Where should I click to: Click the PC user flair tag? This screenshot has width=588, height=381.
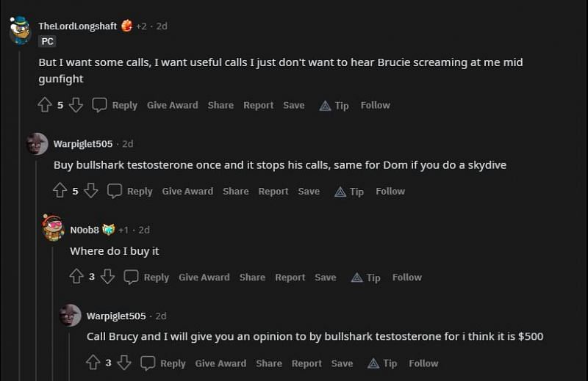pos(47,42)
